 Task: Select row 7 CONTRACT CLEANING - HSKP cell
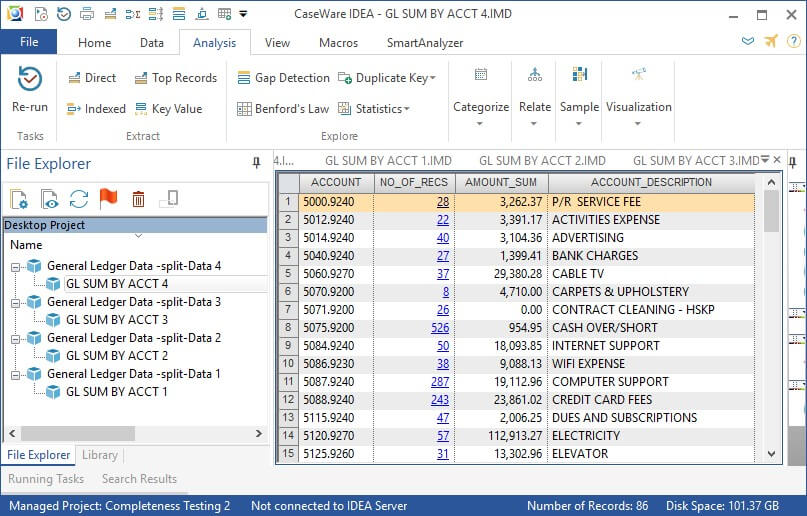[651, 310]
